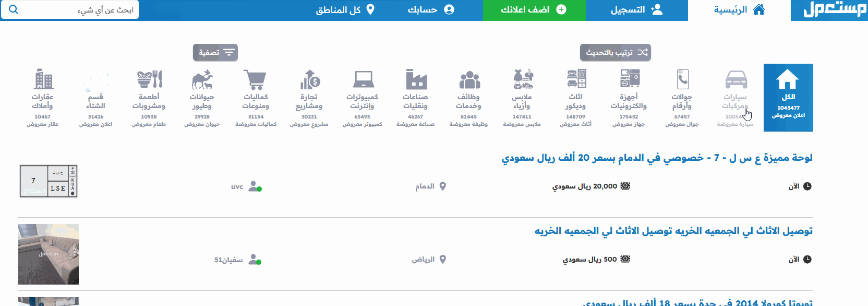The image size is (868, 306).
Task: Open your account menu
Action: click(430, 10)
